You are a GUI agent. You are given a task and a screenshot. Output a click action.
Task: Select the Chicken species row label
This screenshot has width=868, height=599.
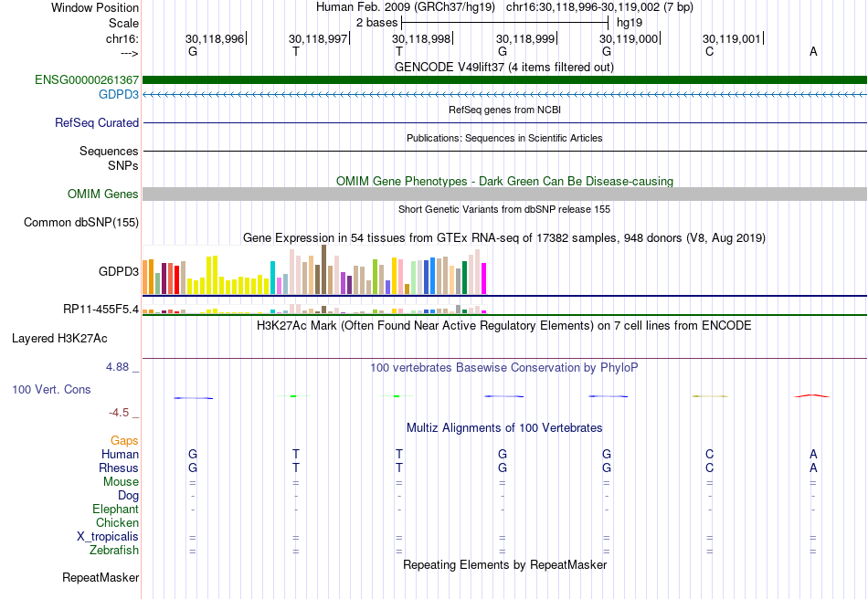tap(117, 522)
